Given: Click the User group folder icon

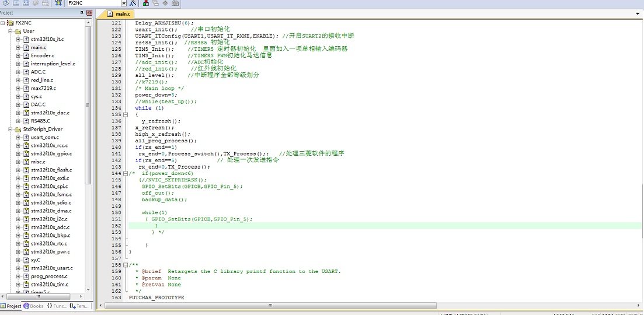Looking at the screenshot, I should tap(18, 31).
